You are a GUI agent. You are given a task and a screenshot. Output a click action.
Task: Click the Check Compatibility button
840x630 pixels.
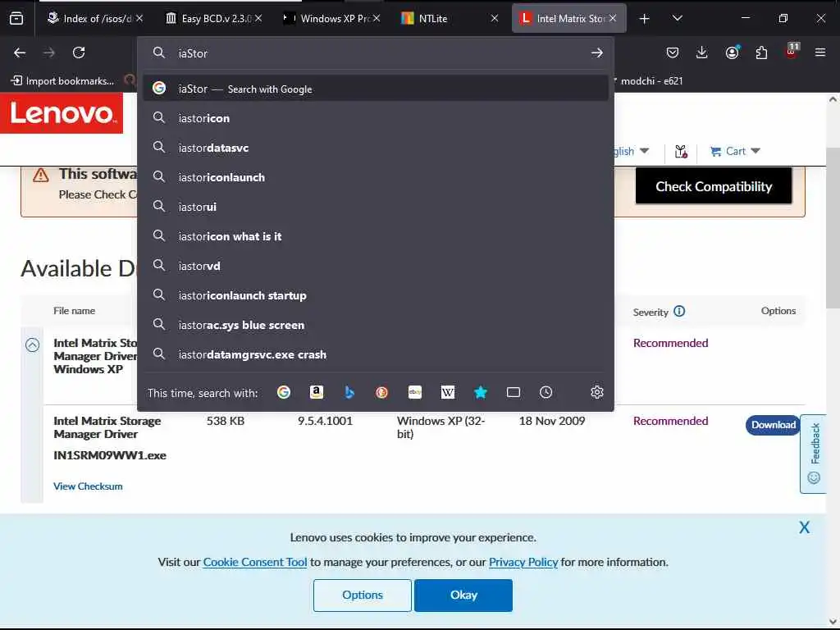[x=714, y=186]
